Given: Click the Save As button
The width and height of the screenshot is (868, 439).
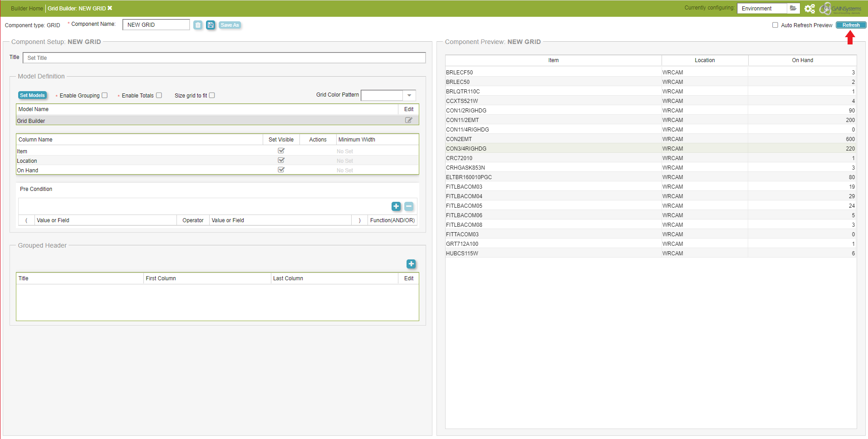Looking at the screenshot, I should (x=230, y=25).
